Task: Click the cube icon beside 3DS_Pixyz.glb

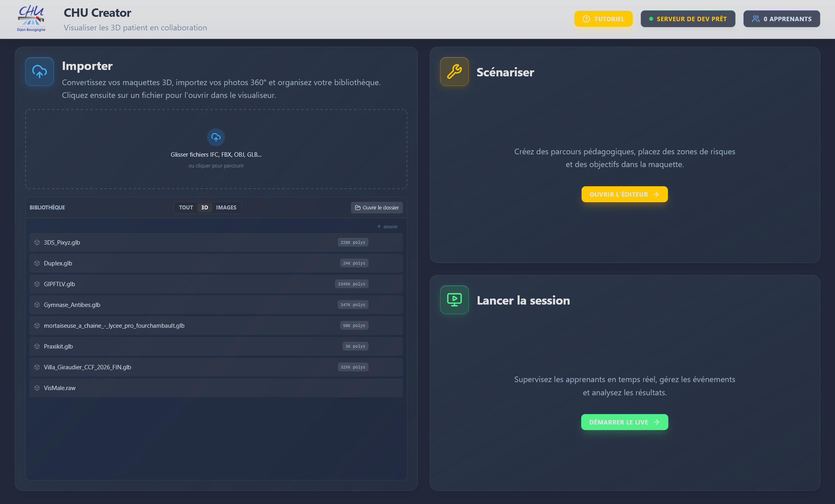Action: click(37, 243)
